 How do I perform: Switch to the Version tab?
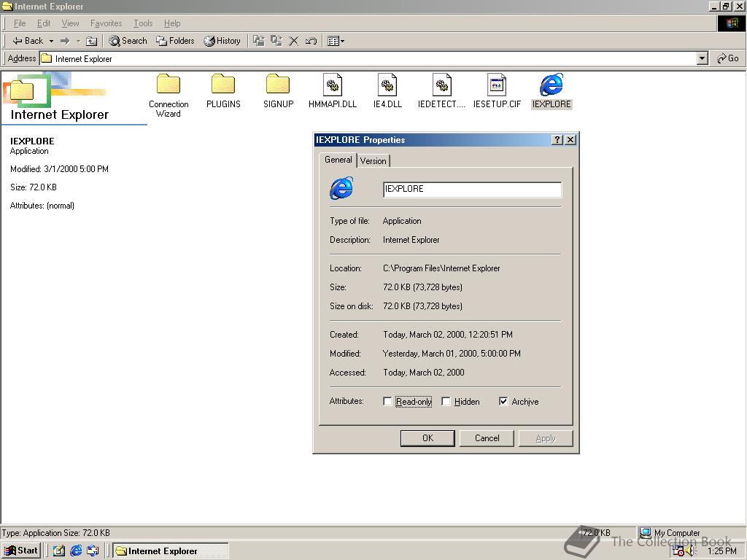(373, 161)
